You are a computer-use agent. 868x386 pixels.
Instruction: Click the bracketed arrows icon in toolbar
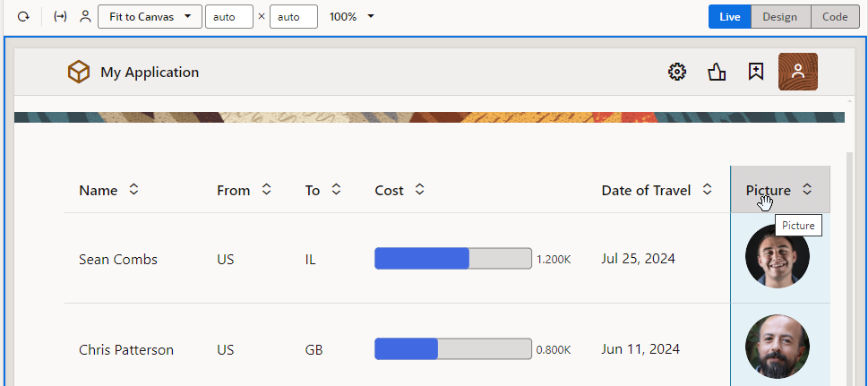click(60, 17)
